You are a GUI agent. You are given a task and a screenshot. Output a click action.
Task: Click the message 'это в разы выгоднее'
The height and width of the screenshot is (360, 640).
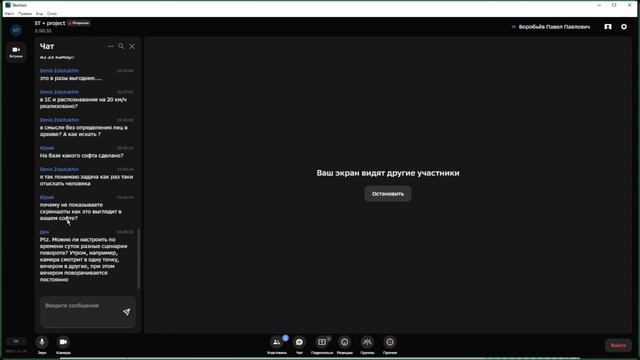pos(71,78)
